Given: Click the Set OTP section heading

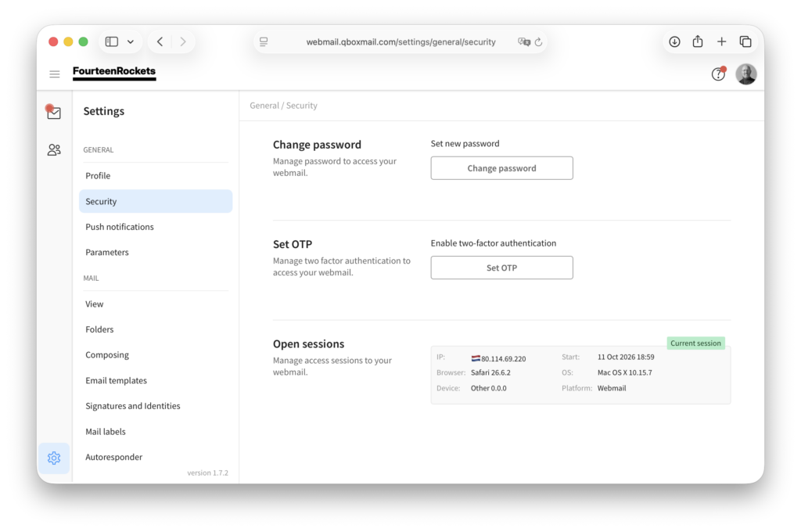Looking at the screenshot, I should (293, 244).
